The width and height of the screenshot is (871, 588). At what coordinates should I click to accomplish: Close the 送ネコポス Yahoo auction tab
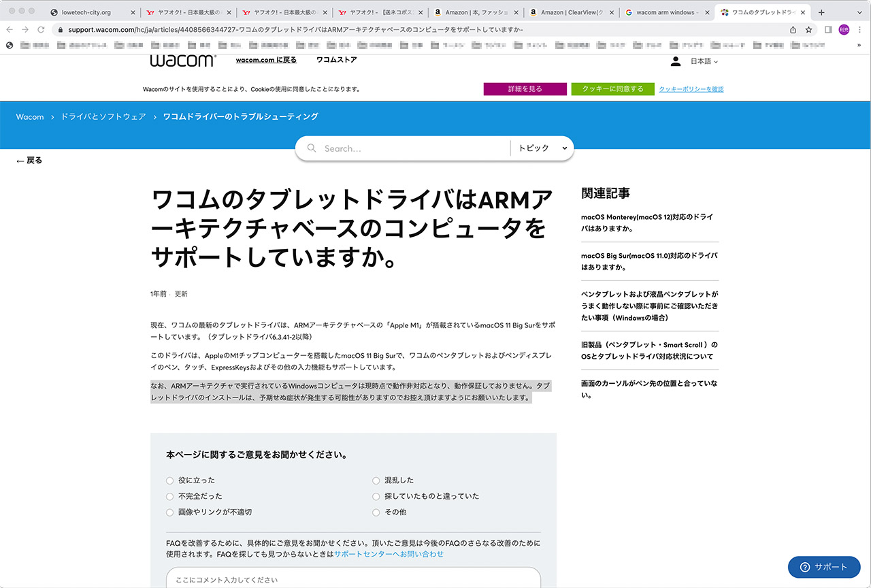[421, 12]
